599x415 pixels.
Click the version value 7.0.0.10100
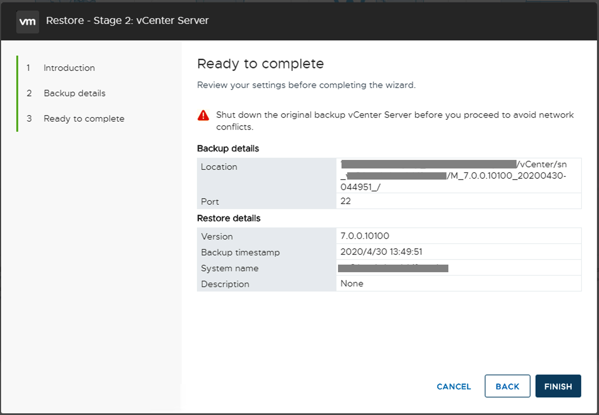pos(364,236)
